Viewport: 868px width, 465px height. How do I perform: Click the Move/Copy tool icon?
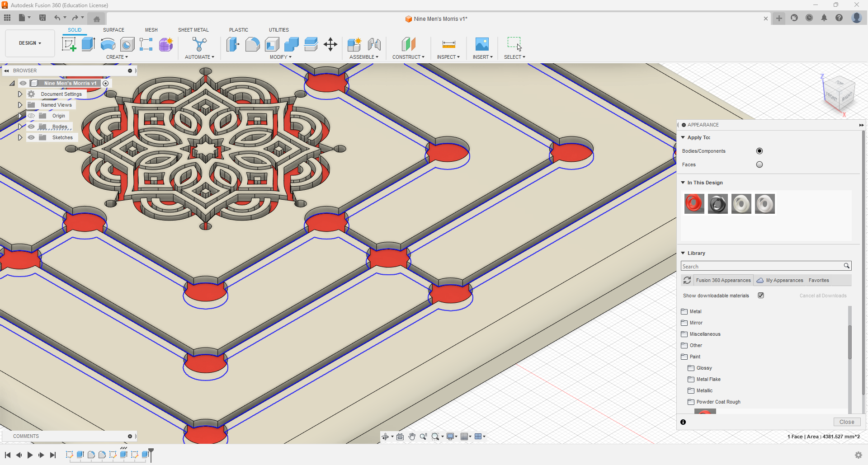pos(330,44)
